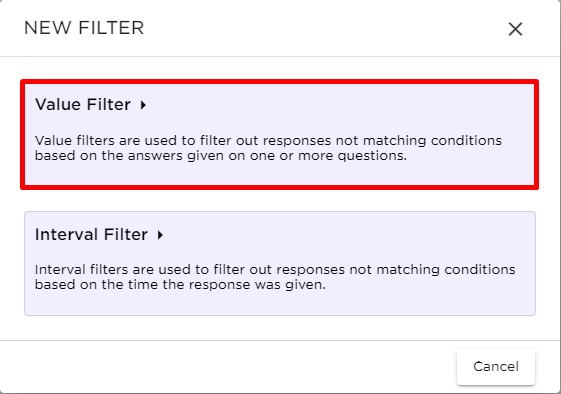The height and width of the screenshot is (394, 561).
Task: Cancel creating a new filter
Action: tap(496, 366)
